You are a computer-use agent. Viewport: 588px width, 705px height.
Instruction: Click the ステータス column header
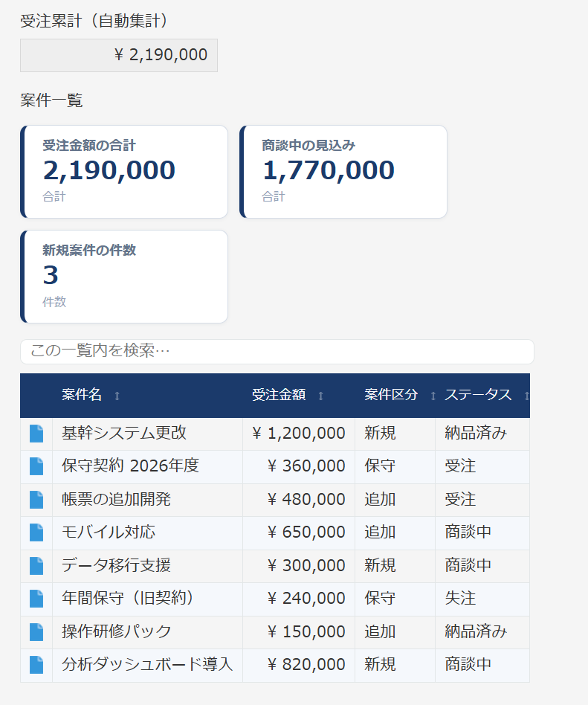pos(482,395)
